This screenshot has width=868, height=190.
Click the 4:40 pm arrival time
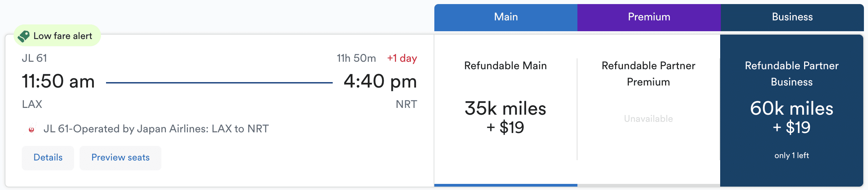click(380, 81)
